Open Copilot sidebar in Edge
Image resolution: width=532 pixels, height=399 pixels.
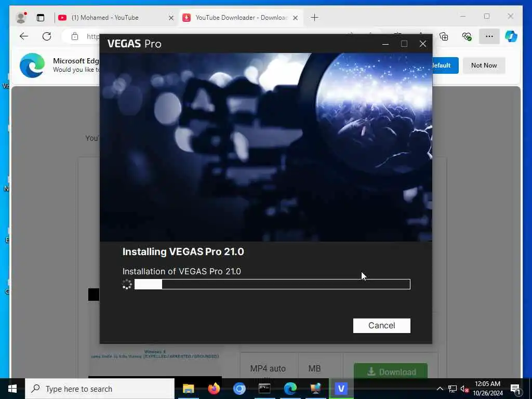coord(511,36)
